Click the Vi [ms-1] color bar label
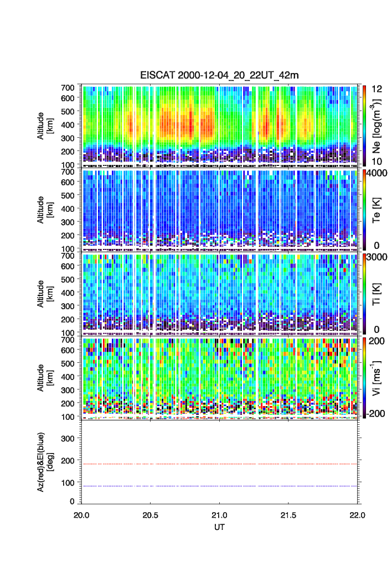392x588 pixels. pos(378,377)
